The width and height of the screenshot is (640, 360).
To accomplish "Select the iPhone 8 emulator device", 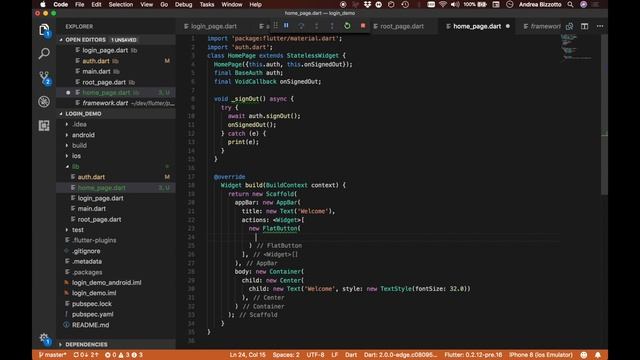I will coord(540,355).
